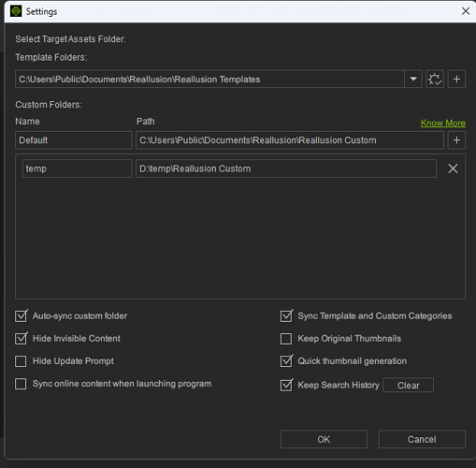Enable Keep Original Thumbnails checkbox
The image size is (476, 468).
[286, 339]
